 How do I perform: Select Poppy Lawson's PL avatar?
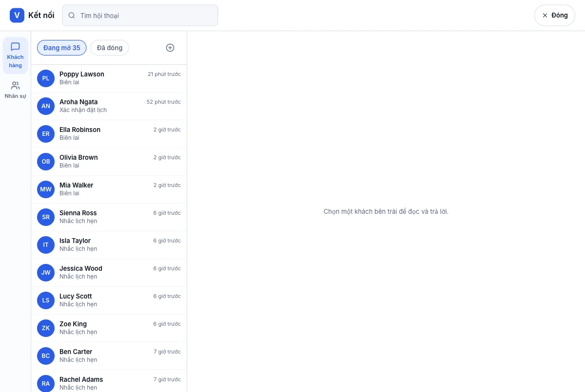[x=46, y=78]
